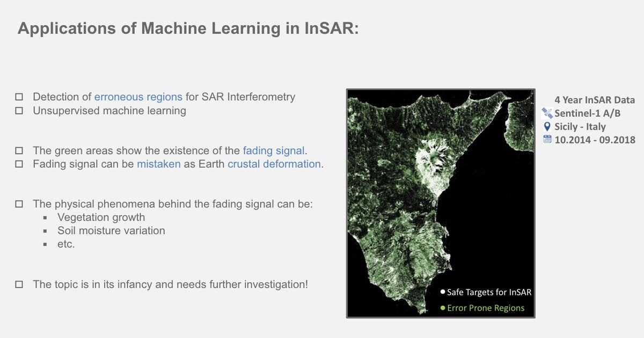Click the white legend dot for Safe Targets
Screen dimensions: 644x338
click(x=443, y=292)
